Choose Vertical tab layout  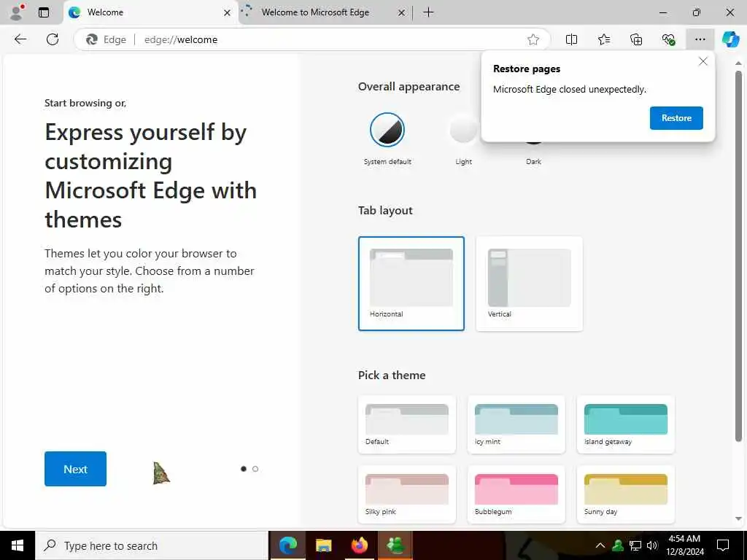tap(530, 284)
